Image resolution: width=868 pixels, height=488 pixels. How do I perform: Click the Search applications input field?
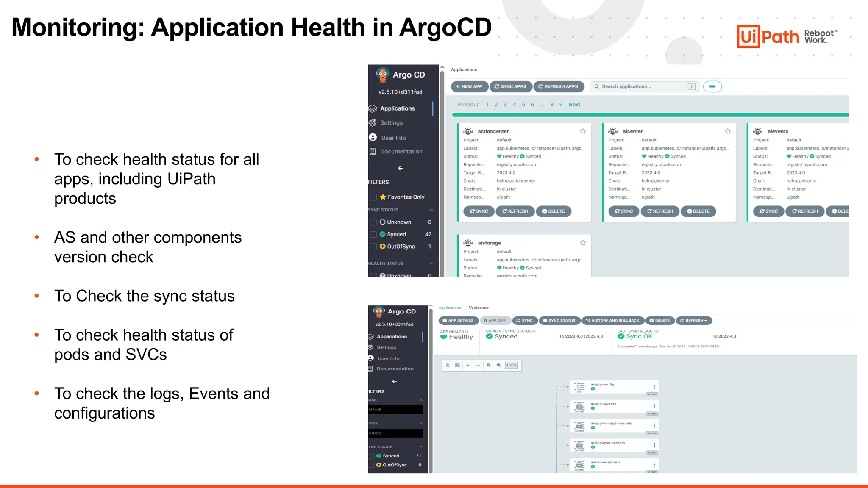click(x=642, y=86)
